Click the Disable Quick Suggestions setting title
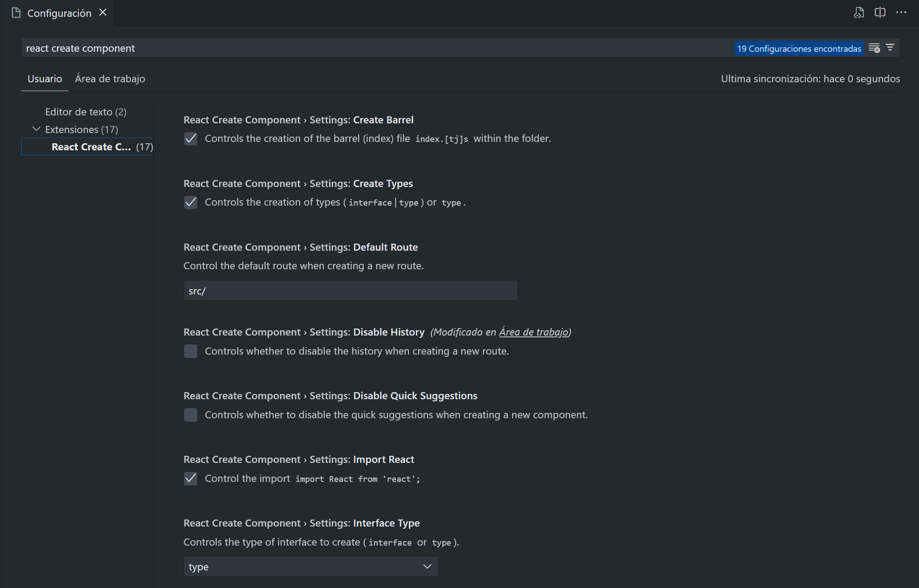This screenshot has height=588, width=919. point(331,396)
